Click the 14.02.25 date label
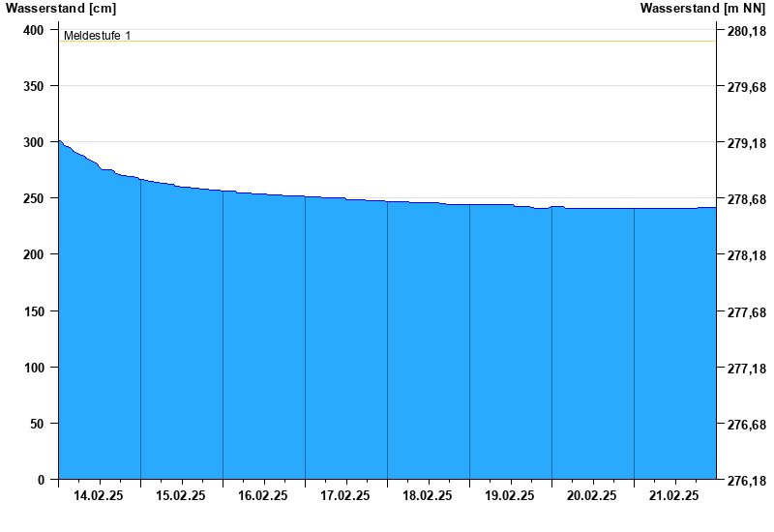 (x=99, y=496)
